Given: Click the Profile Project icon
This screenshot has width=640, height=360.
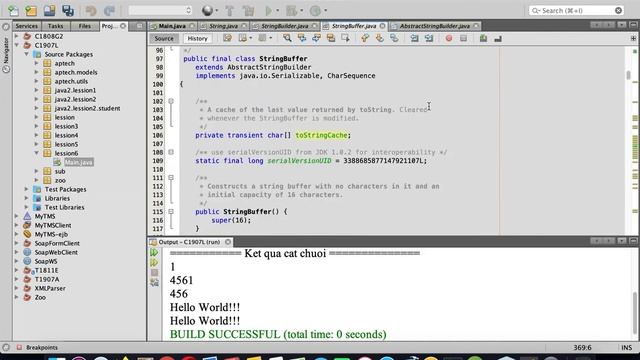Looking at the screenshot, I should coord(315,10).
